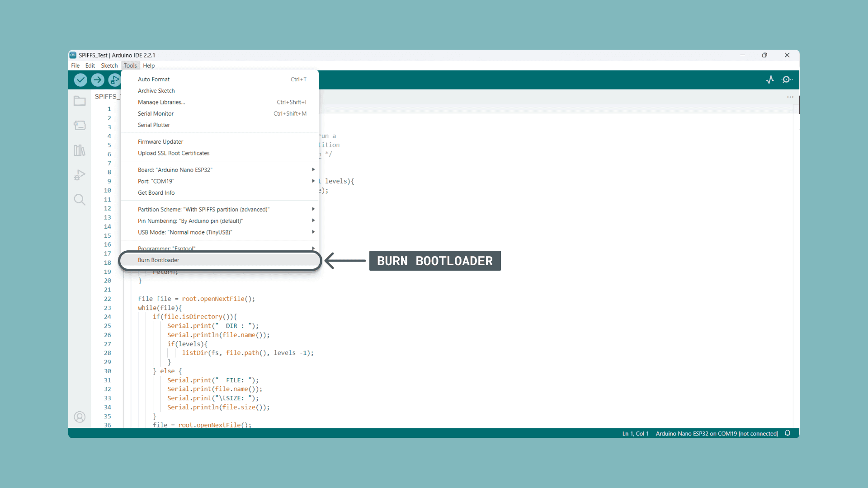Click the user account profile icon
Viewport: 868px width, 488px height.
click(80, 417)
